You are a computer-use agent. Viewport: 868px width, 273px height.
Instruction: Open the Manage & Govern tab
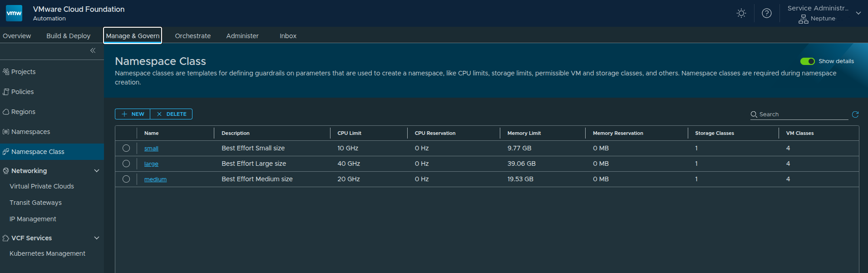[x=133, y=36]
